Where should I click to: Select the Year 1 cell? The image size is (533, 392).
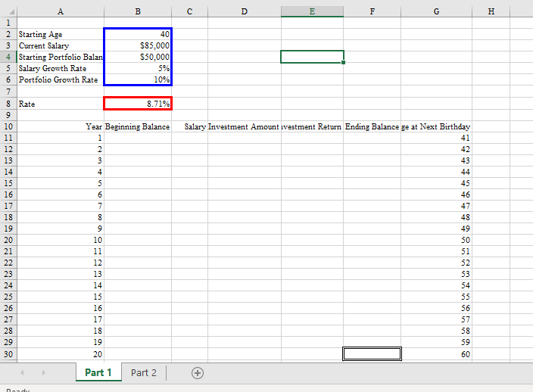coord(61,138)
